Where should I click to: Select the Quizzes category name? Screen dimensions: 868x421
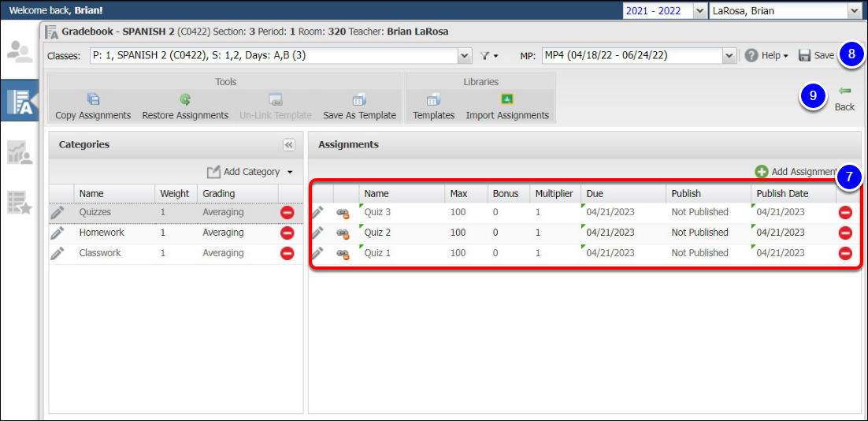click(x=95, y=212)
